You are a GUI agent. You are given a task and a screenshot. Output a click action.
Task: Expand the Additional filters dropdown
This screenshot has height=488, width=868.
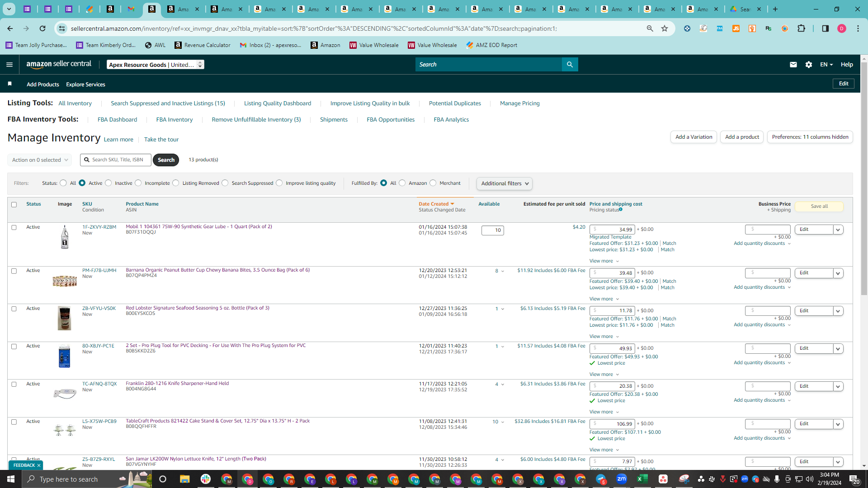505,183
